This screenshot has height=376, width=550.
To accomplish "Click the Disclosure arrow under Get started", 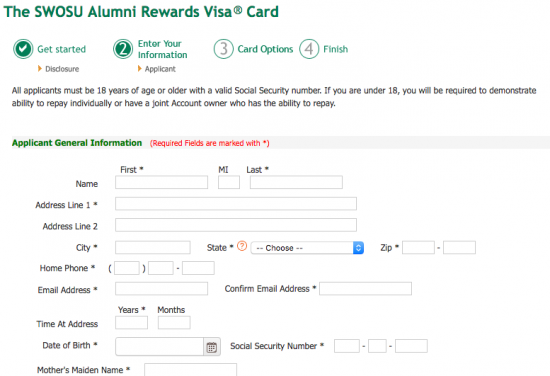I will point(40,68).
